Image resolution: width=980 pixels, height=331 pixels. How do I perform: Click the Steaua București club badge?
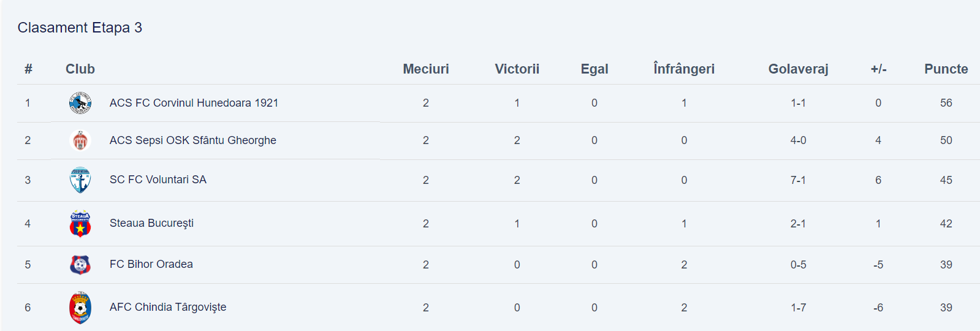click(80, 224)
